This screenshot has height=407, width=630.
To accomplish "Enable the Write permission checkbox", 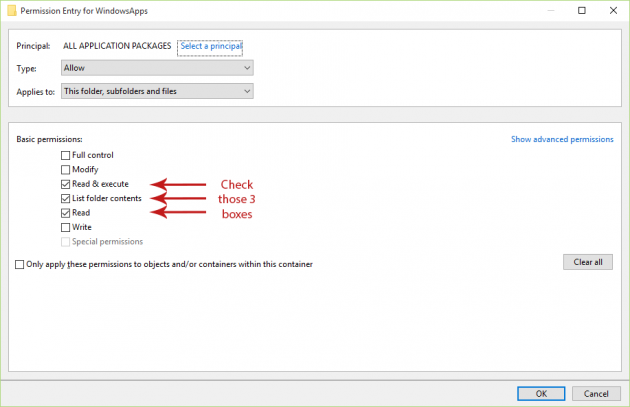I will [x=65, y=227].
